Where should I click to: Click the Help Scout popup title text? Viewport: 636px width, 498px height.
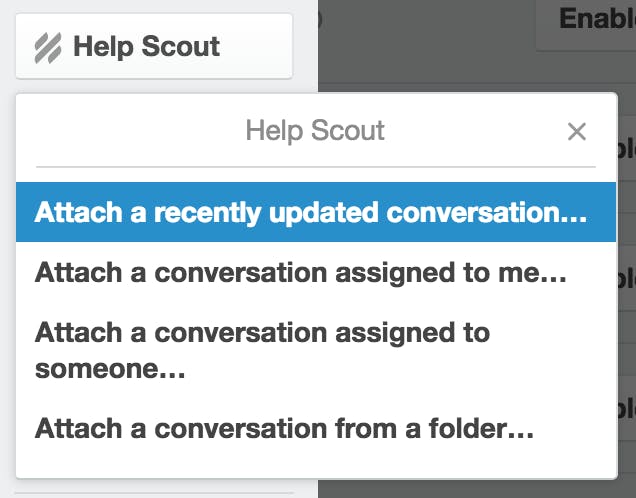[x=315, y=131]
